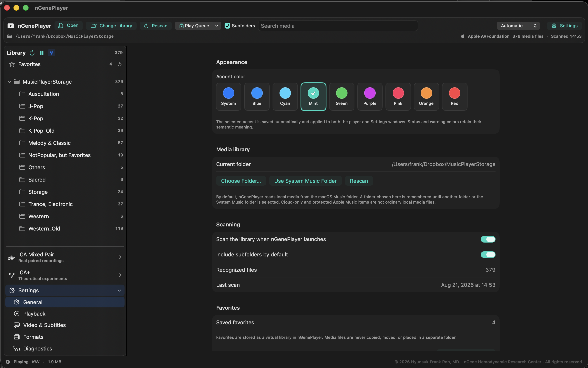The image size is (588, 368).
Task: Click the library refresh icon
Action: click(32, 53)
